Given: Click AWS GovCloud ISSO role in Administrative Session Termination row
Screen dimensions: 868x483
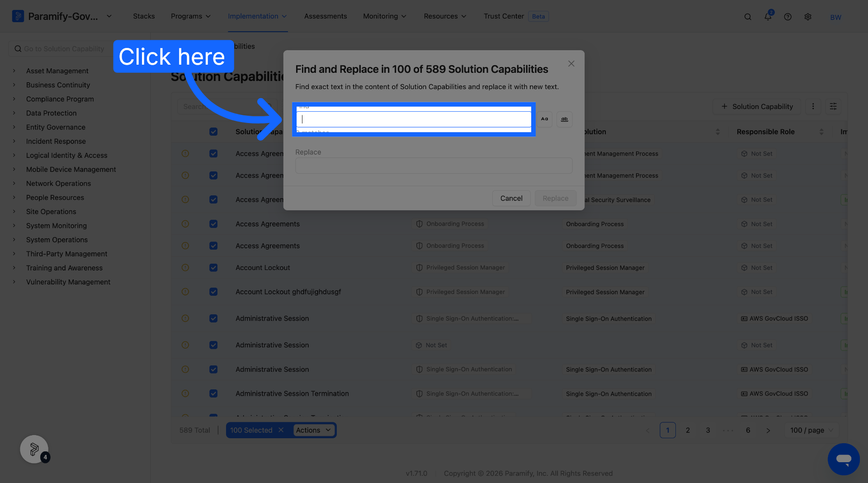Looking at the screenshot, I should coord(774,394).
